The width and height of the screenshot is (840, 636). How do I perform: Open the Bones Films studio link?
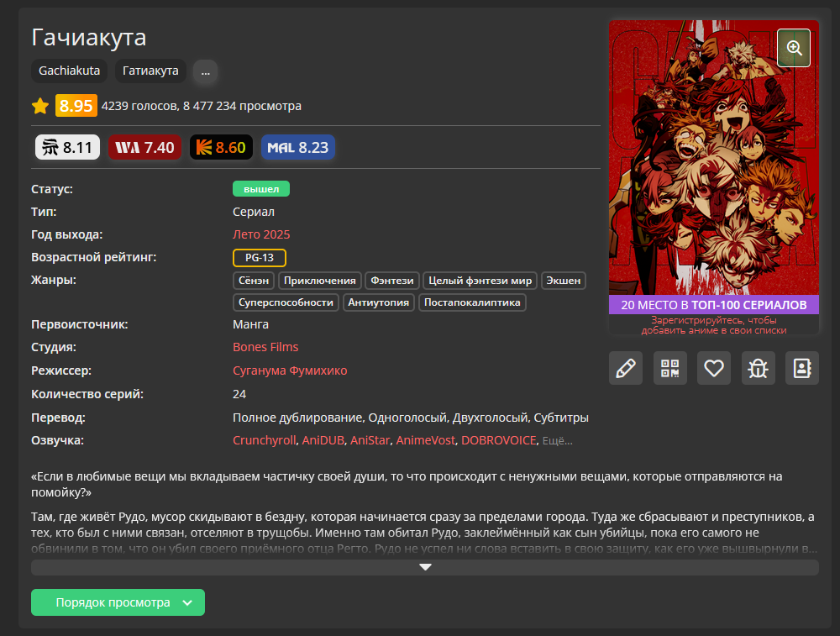pyautogui.click(x=265, y=347)
